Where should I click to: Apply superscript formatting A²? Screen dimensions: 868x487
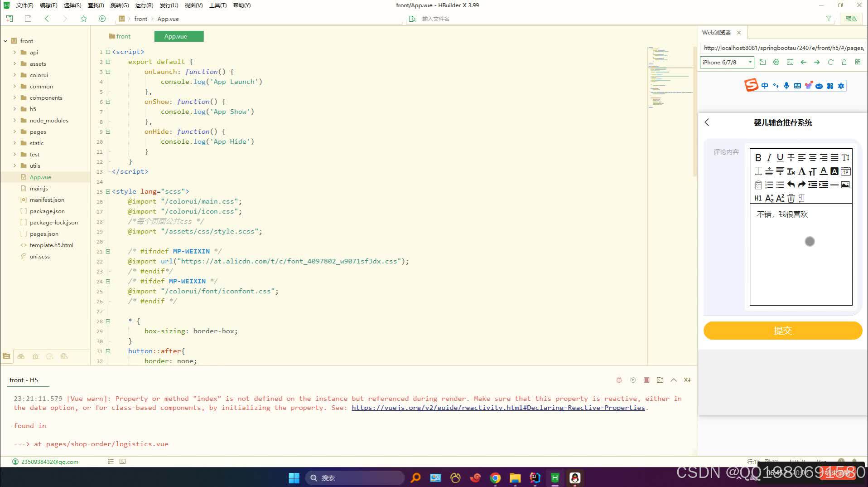(780, 198)
